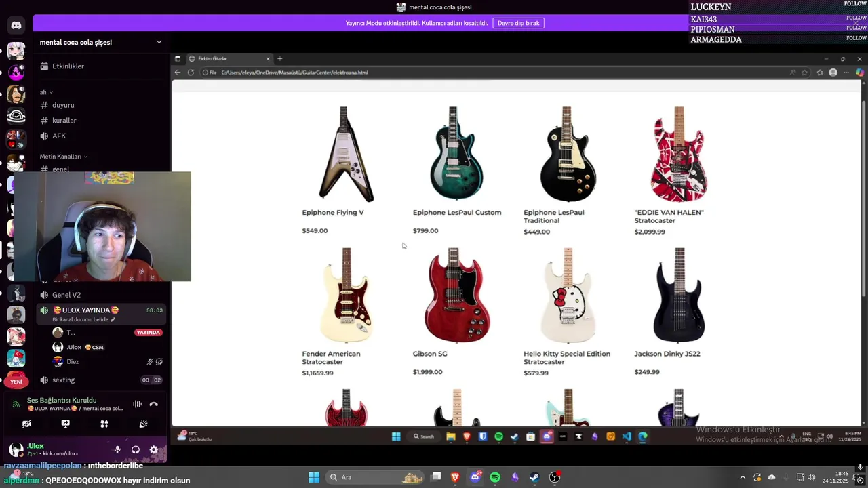This screenshot has height=488, width=868.
Task: Open the Gibson SG guitar image
Action: coord(456,296)
